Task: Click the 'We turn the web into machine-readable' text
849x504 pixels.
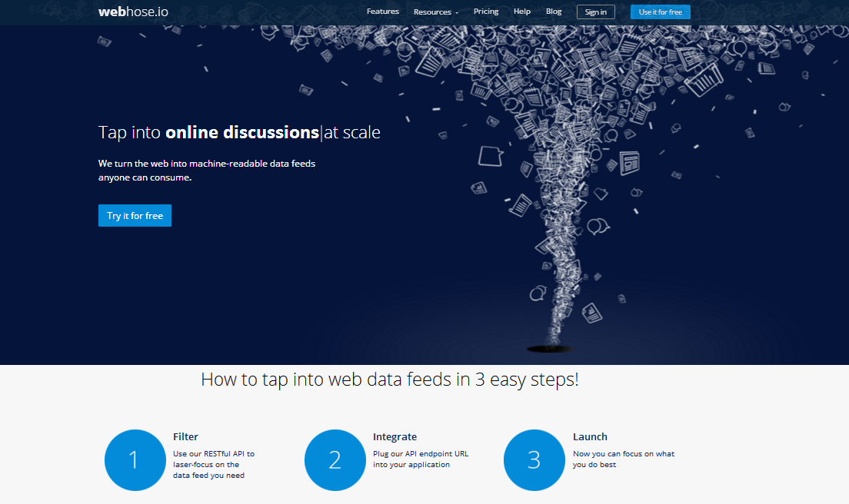Action: pyautogui.click(x=207, y=171)
